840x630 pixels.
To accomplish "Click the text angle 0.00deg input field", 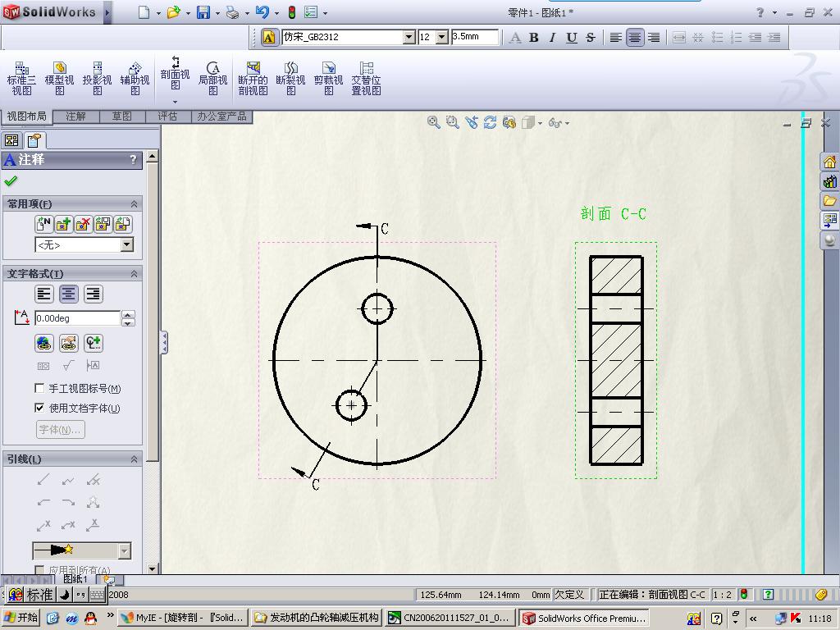I will pos(78,318).
